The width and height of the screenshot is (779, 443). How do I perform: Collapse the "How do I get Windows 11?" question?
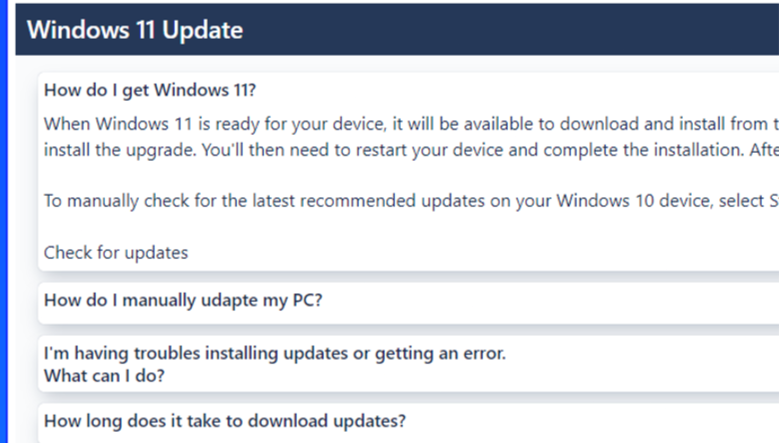(150, 89)
